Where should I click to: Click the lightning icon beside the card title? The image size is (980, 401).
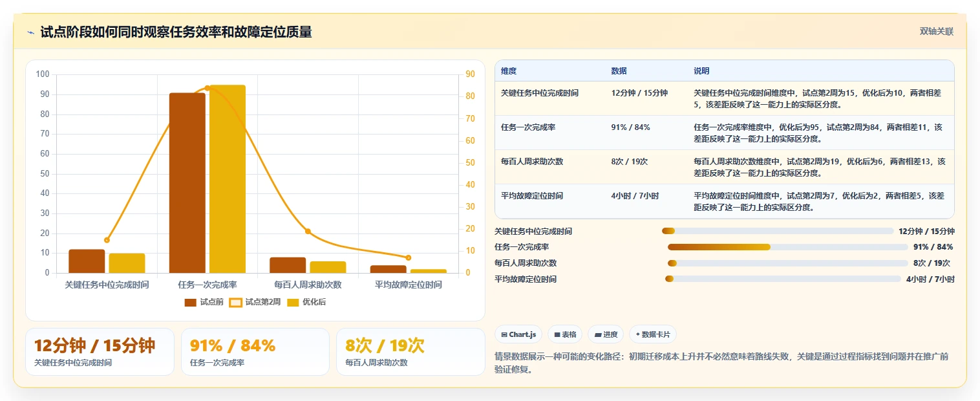pos(30,32)
